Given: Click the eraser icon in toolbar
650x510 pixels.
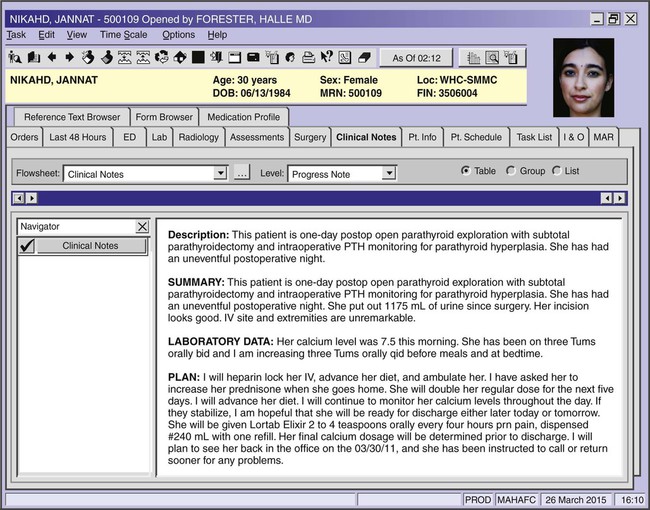Looking at the screenshot, I should point(364,57).
